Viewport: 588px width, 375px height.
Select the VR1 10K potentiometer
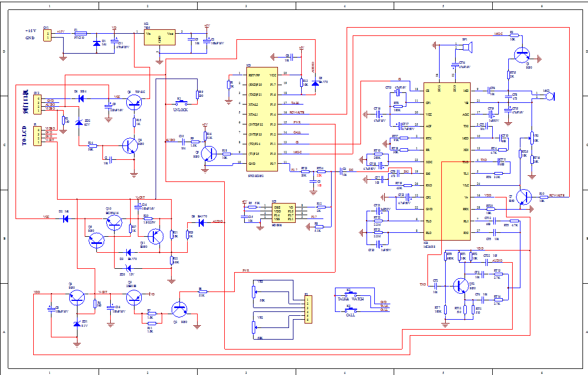click(532, 138)
